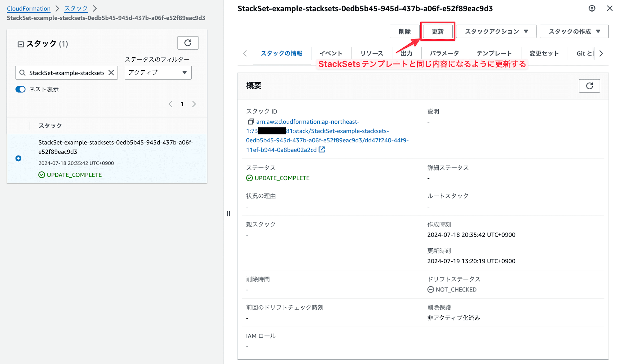Open the stack ARN link
Viewport: 620px width, 364px height.
327,135
